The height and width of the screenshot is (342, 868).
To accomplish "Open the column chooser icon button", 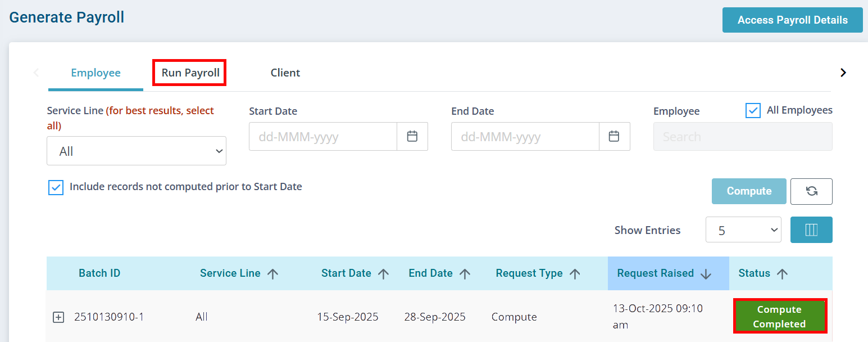I will pos(811,230).
